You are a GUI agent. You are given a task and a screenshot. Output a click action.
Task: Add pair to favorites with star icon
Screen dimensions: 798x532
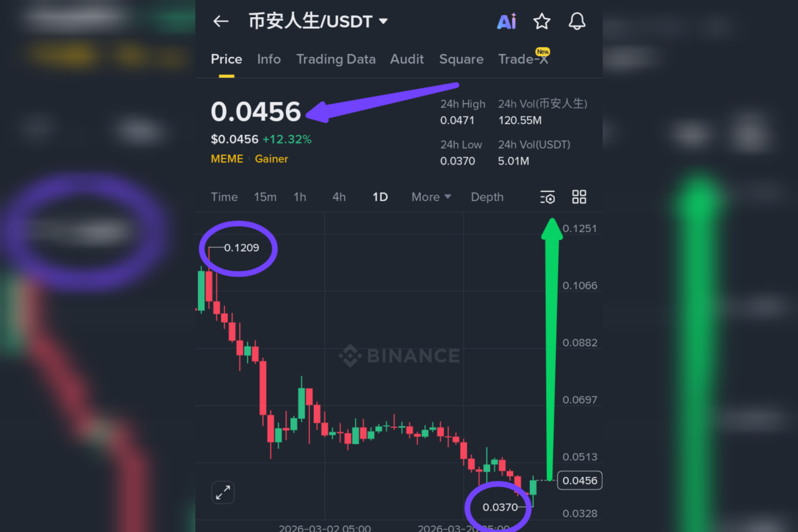(542, 21)
